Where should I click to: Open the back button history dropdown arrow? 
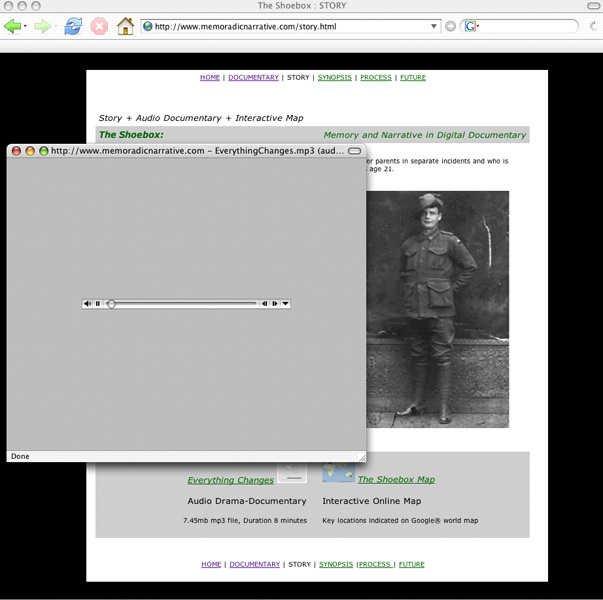(x=25, y=26)
